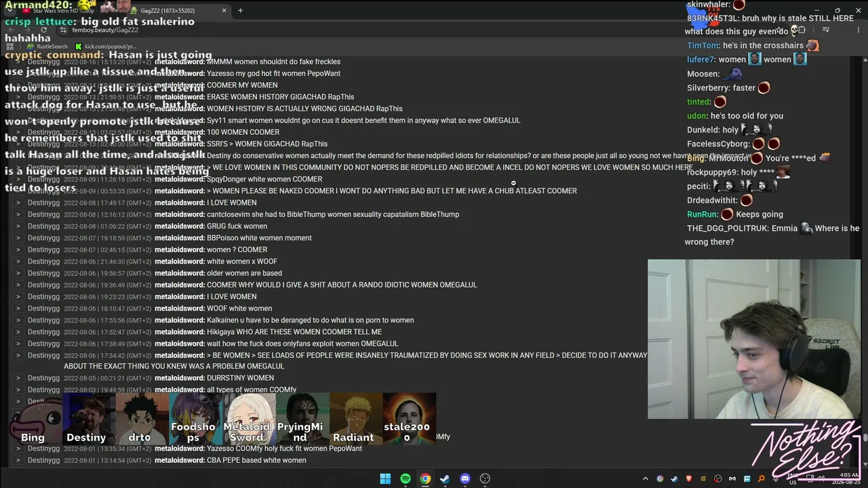
Task: Expand the 'women ? COOMER' log row
Action: click(18, 249)
